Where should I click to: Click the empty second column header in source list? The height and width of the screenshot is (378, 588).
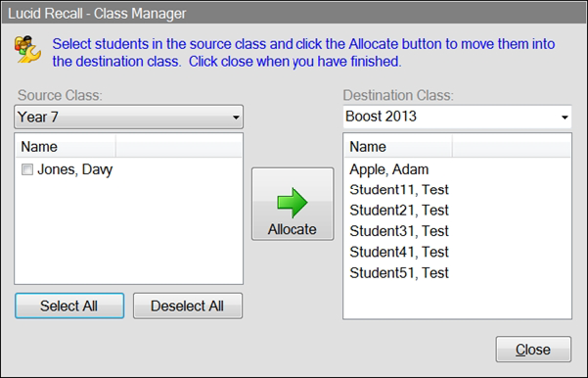(179, 146)
